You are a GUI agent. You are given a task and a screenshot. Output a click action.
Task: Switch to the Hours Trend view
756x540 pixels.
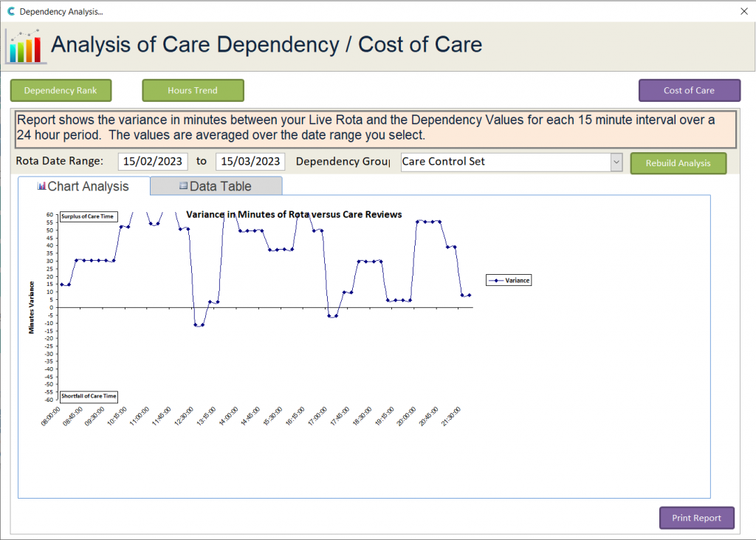pos(193,90)
